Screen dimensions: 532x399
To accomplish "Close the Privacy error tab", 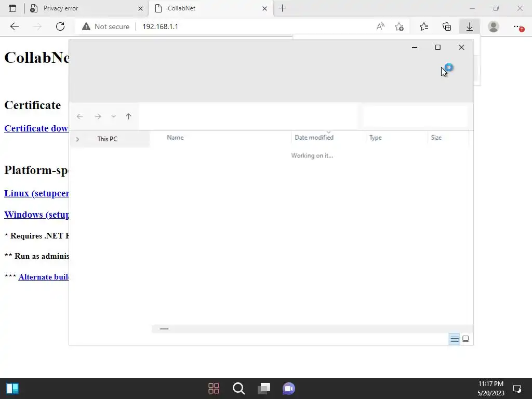I will (140, 8).
